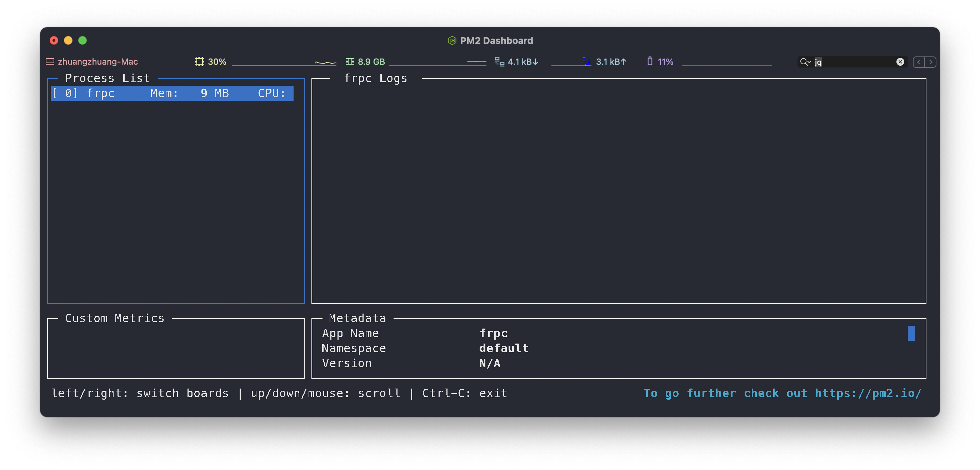Click the "Process List" panel title
Viewport: 980px width, 470px height.
click(107, 78)
